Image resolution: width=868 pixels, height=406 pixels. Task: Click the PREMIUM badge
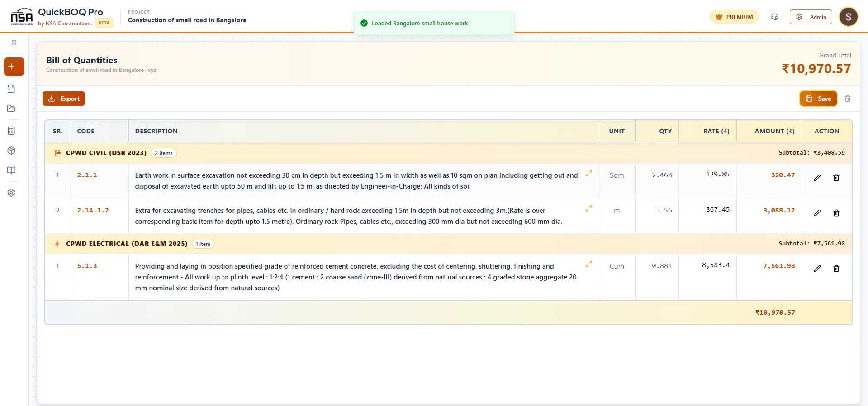pos(734,17)
